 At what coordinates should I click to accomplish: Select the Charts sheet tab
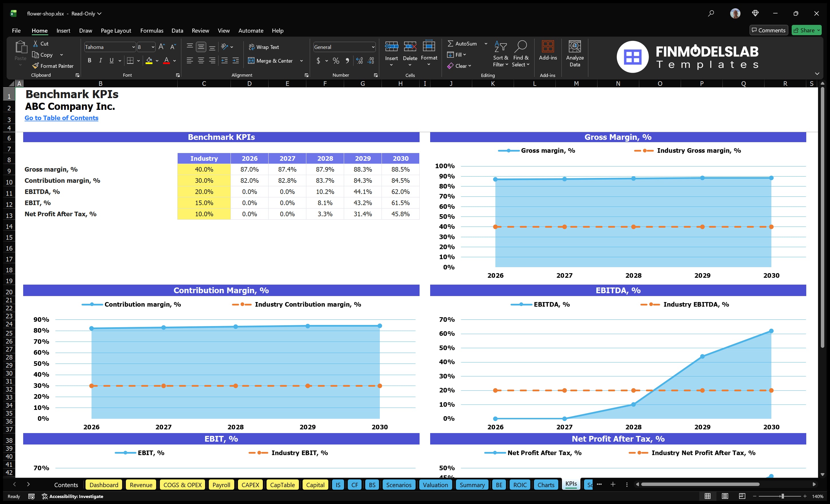(x=546, y=485)
